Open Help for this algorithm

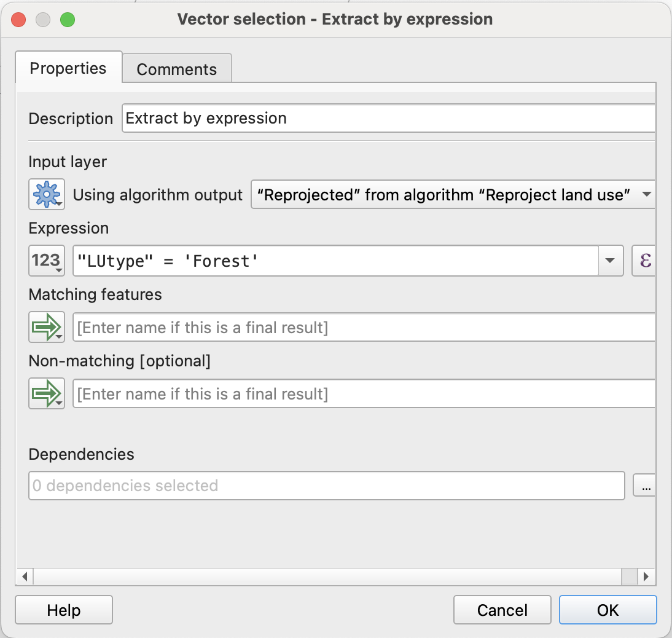pos(64,610)
